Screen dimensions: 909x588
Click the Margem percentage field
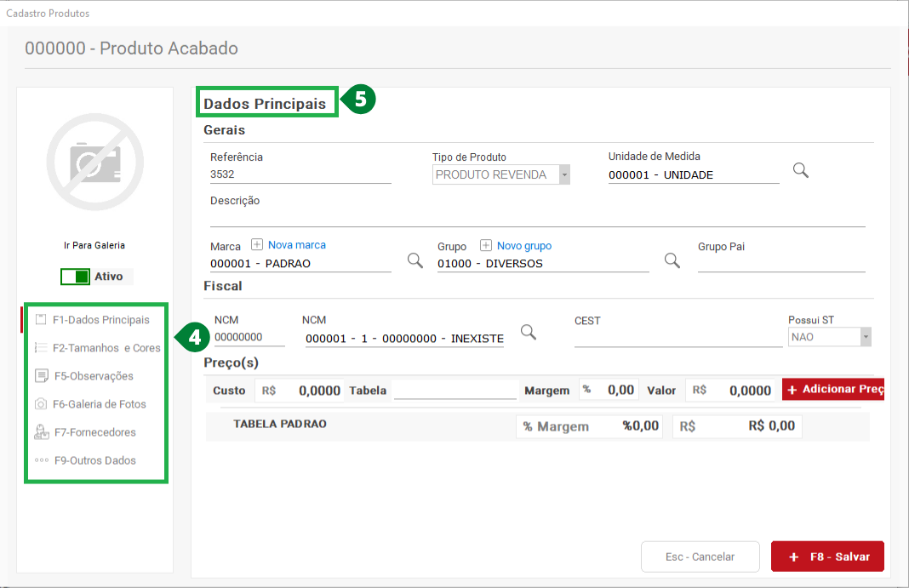point(609,391)
